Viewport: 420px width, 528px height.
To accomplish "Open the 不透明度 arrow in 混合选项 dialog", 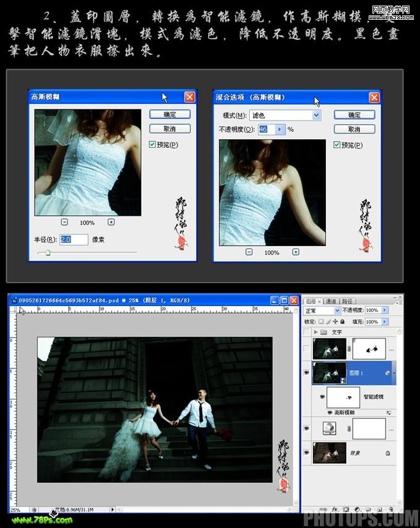I will (x=280, y=129).
